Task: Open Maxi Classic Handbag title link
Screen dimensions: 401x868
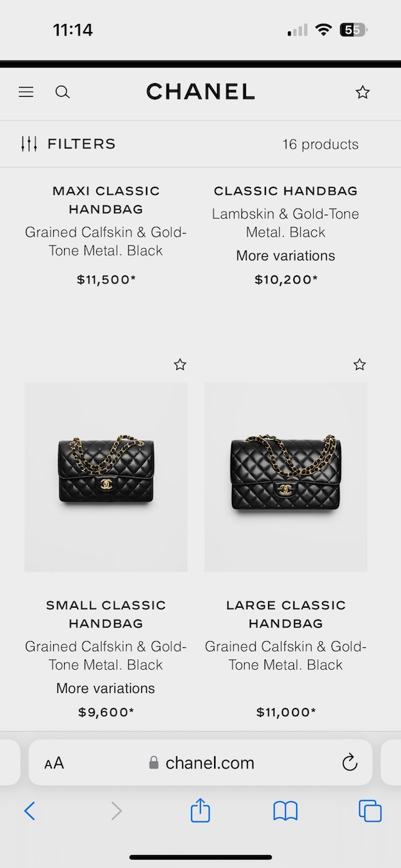Action: click(x=106, y=200)
